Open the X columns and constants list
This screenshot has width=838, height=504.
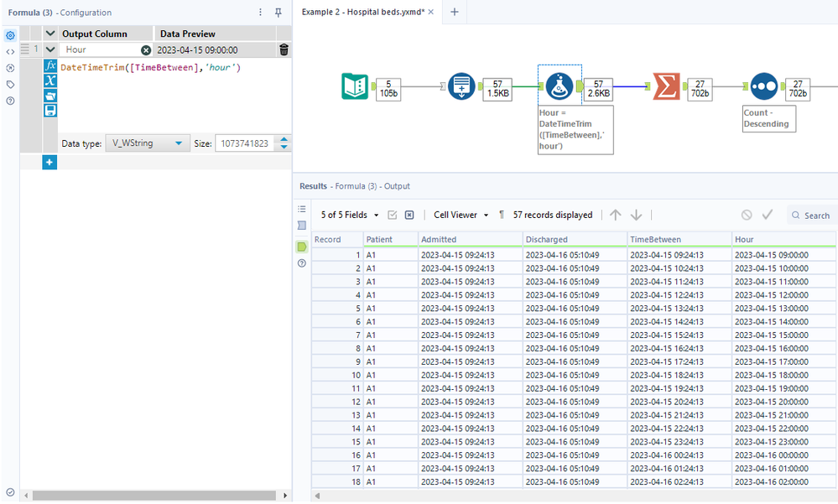[x=50, y=81]
